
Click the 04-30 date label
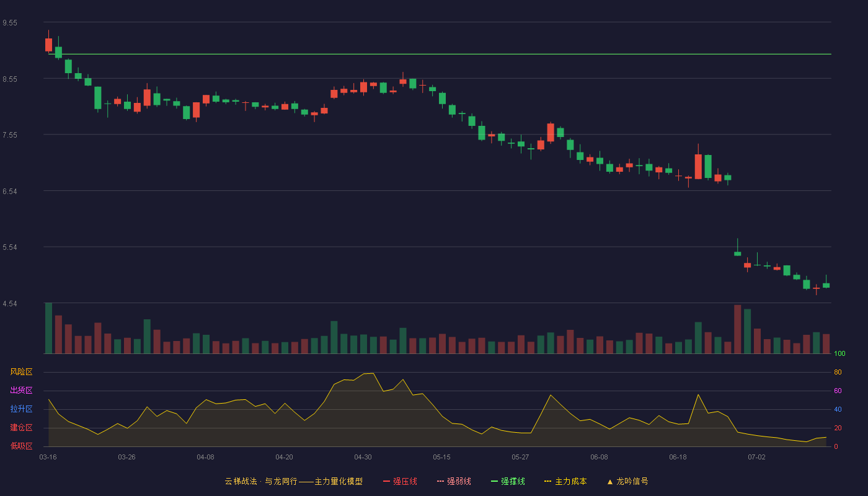[363, 457]
